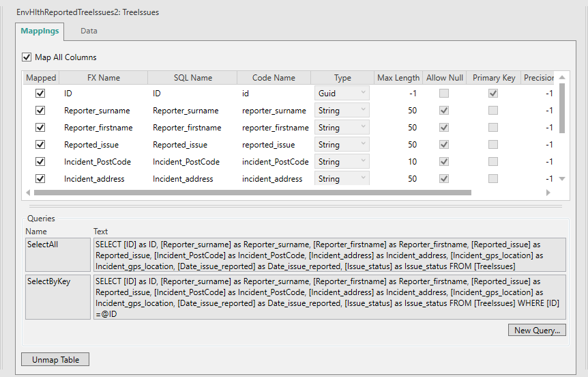Screen dimensions: 588x377
Task: Click the Type column header
Action: pyautogui.click(x=342, y=78)
